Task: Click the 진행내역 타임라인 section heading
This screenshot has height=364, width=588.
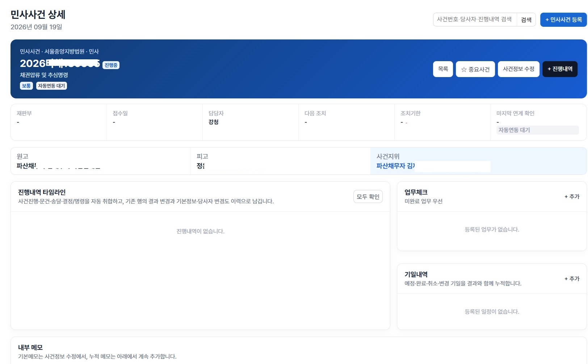Action: coord(42,192)
